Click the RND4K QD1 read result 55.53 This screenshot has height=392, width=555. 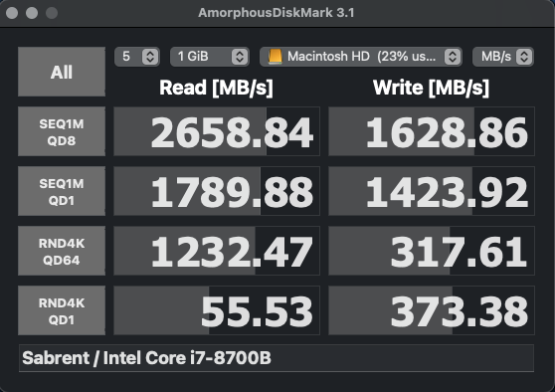(217, 310)
